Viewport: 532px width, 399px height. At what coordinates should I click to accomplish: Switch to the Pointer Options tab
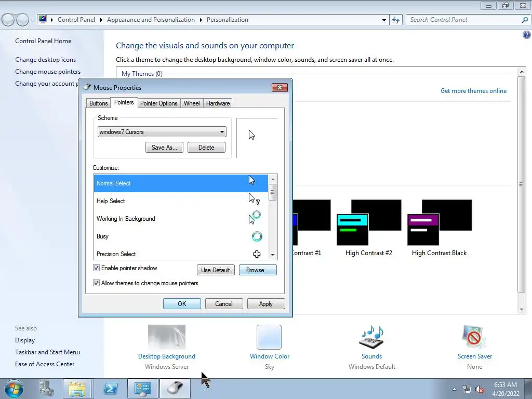(159, 103)
